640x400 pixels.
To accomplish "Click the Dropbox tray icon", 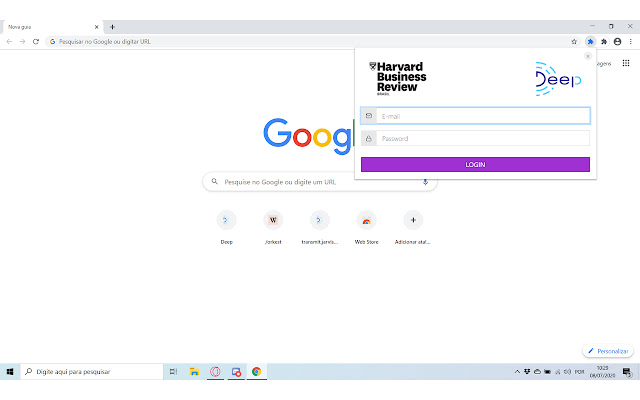I will (x=527, y=372).
